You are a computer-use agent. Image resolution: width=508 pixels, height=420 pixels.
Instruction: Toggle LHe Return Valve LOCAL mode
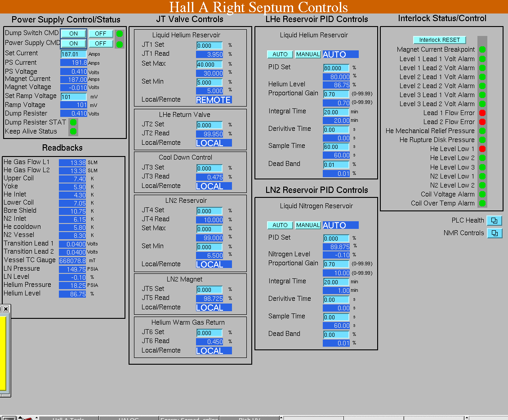pyautogui.click(x=214, y=143)
